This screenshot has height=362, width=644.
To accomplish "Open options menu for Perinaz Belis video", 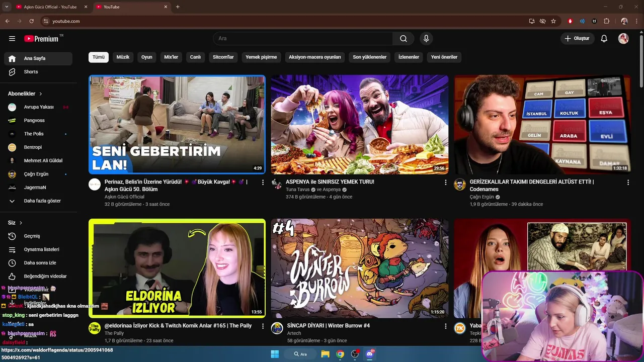I will (x=263, y=183).
